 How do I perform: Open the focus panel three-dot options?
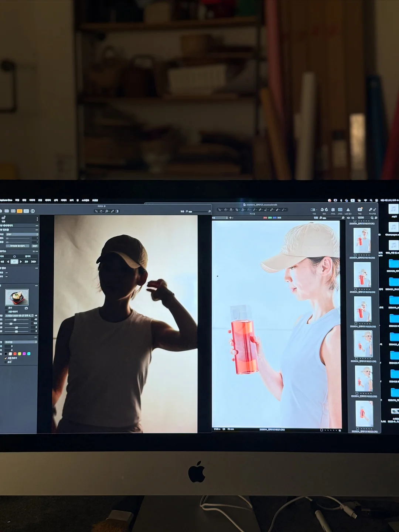coord(37,251)
